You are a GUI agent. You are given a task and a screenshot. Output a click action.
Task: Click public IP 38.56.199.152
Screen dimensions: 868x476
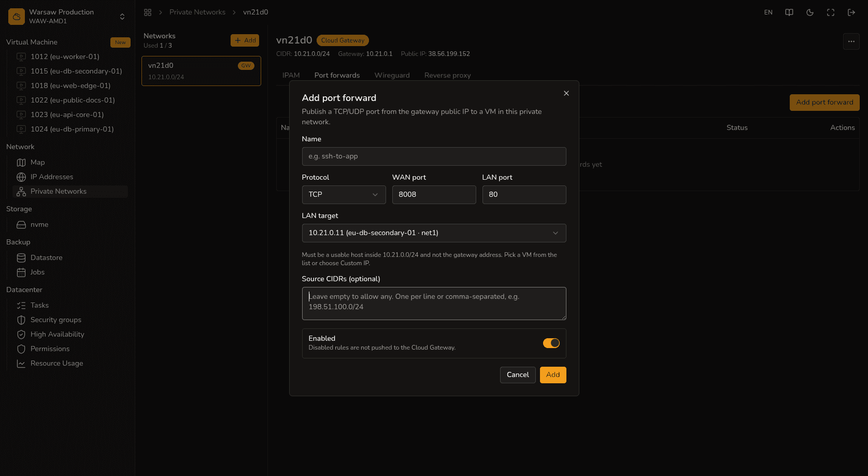(x=449, y=54)
